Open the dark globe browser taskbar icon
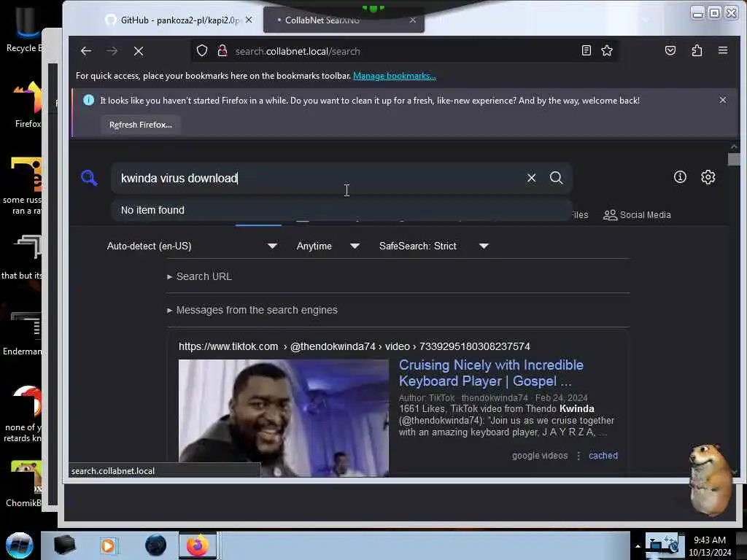Image resolution: width=747 pixels, height=560 pixels. 156,545
